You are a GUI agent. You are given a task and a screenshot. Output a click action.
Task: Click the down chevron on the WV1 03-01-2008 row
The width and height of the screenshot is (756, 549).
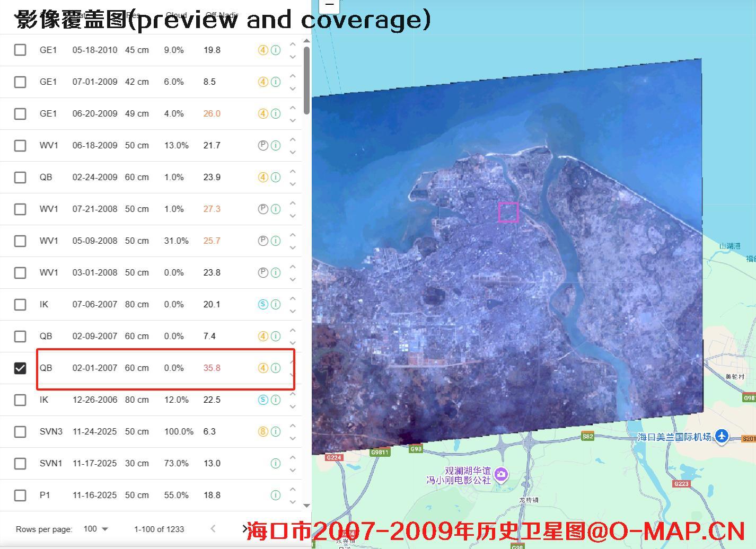[x=293, y=279]
